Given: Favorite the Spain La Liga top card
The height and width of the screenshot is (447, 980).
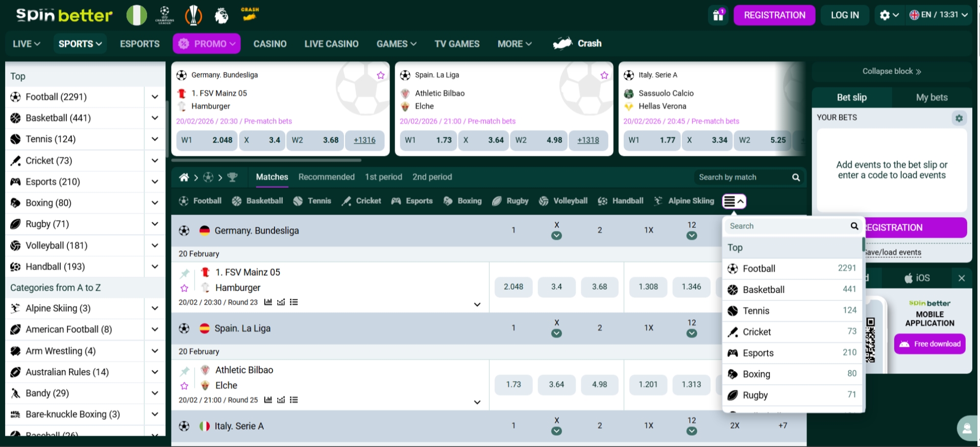Looking at the screenshot, I should (604, 75).
